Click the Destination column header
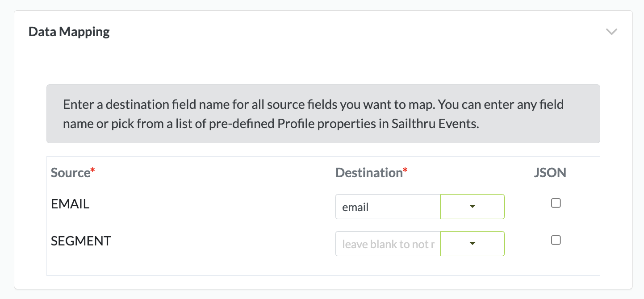Image resolution: width=644 pixels, height=299 pixels. pyautogui.click(x=369, y=173)
